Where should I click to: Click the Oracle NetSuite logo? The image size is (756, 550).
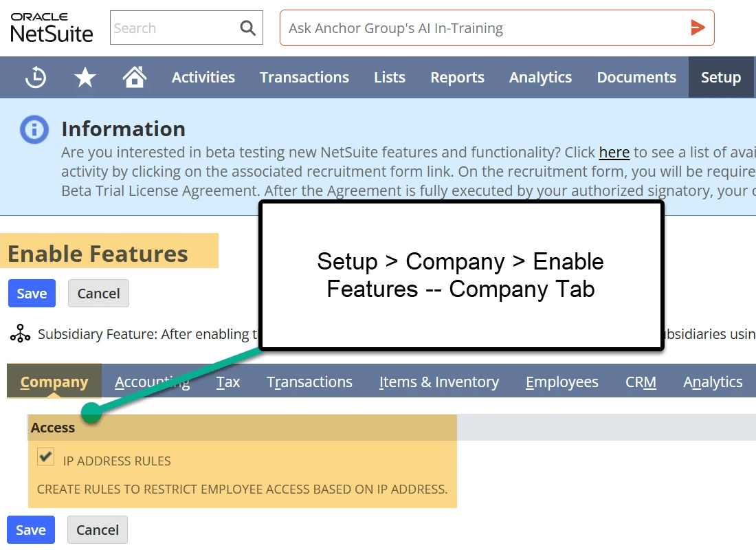(52, 27)
